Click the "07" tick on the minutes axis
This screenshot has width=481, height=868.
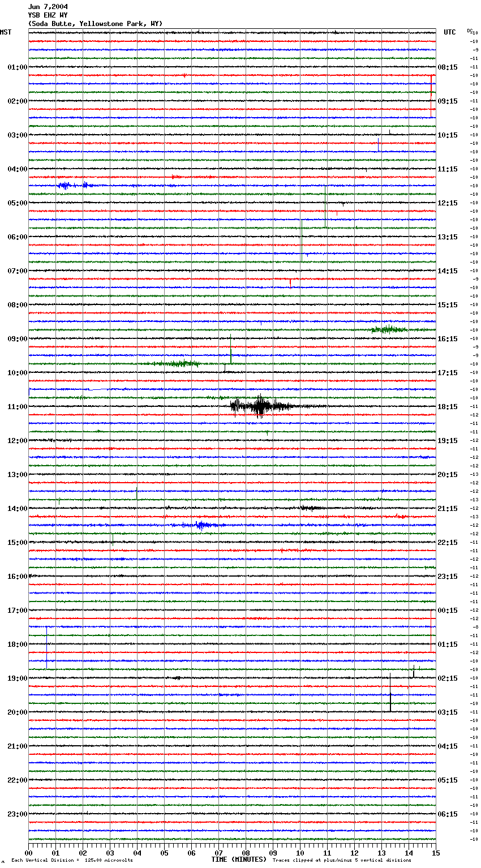[218, 852]
